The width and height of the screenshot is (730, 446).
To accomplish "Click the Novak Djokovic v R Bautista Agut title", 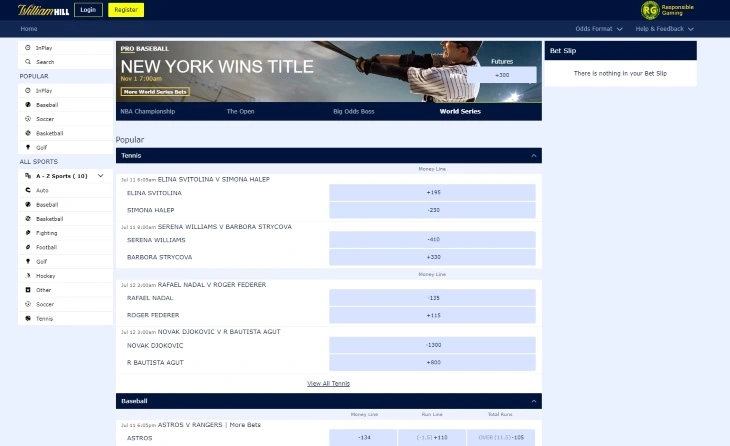I will pos(219,332).
